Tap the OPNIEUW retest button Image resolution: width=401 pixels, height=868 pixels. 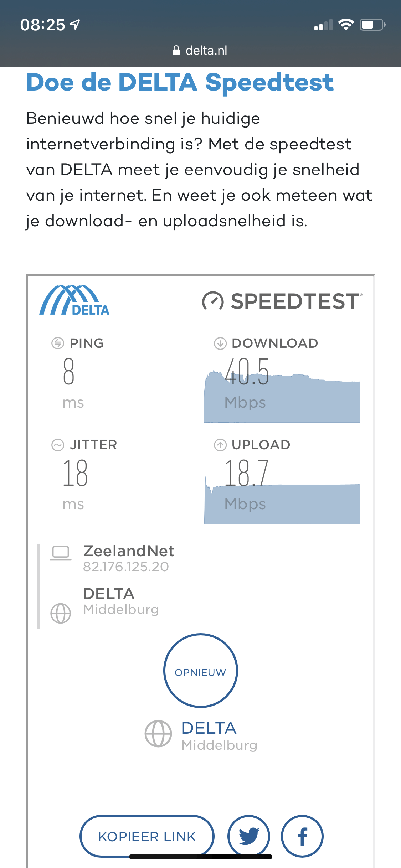tap(200, 671)
